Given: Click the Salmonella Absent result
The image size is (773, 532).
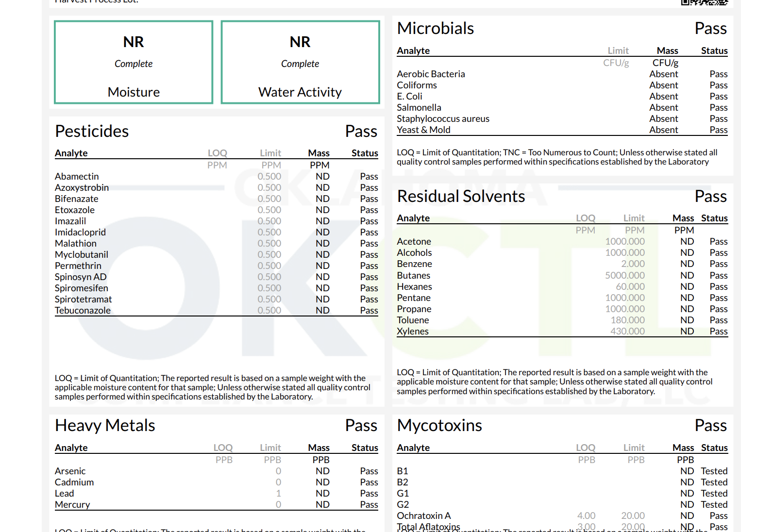Looking at the screenshot, I should click(664, 107).
